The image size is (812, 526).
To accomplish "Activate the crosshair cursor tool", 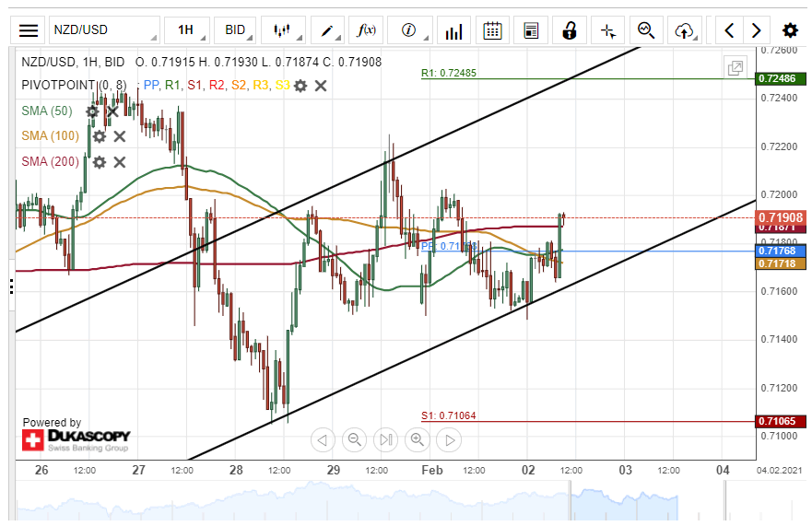I will coord(608,30).
